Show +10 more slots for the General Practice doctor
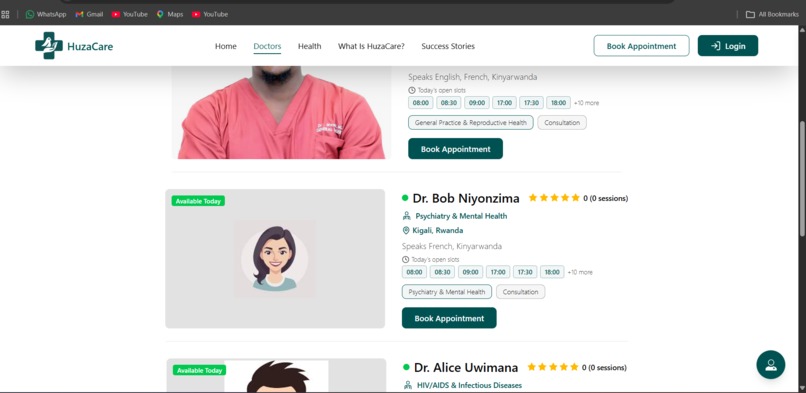This screenshot has width=806, height=393. pos(587,103)
